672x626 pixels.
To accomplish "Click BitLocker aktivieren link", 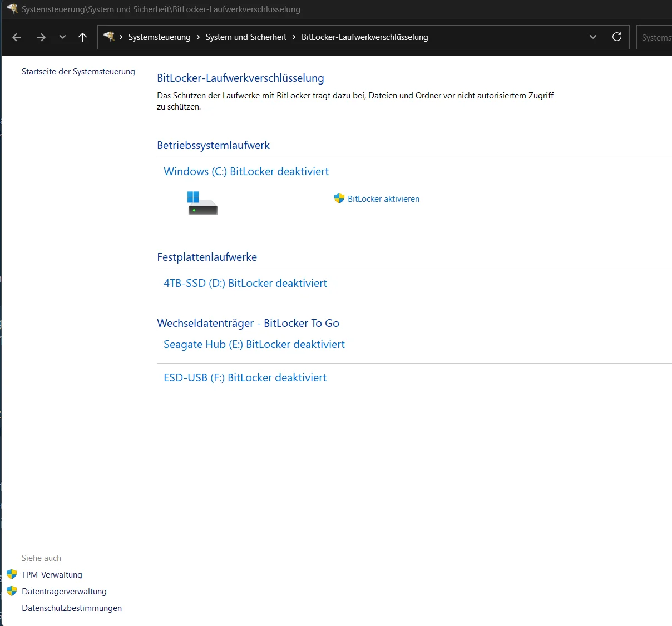I will pyautogui.click(x=383, y=199).
